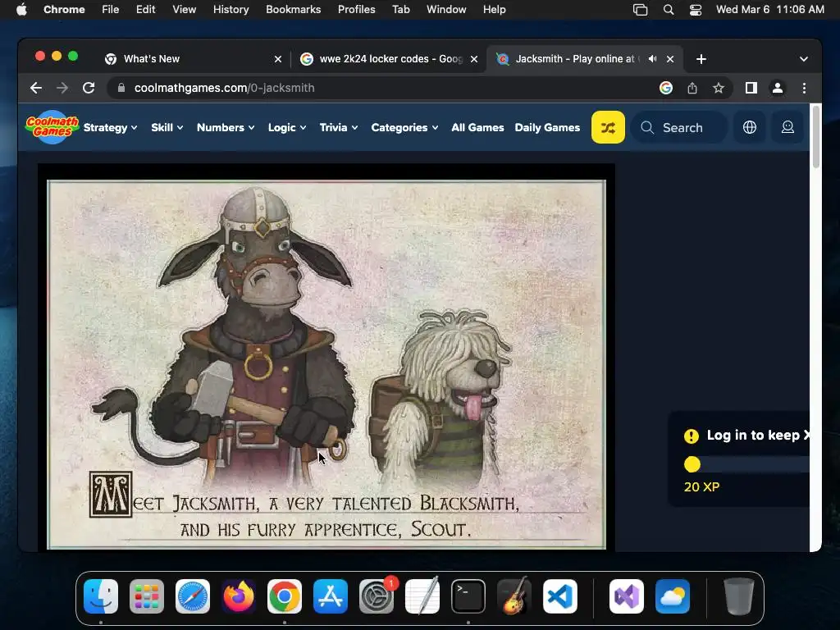Viewport: 840px width, 630px height.
Task: Open the Profiles menu
Action: [356, 10]
